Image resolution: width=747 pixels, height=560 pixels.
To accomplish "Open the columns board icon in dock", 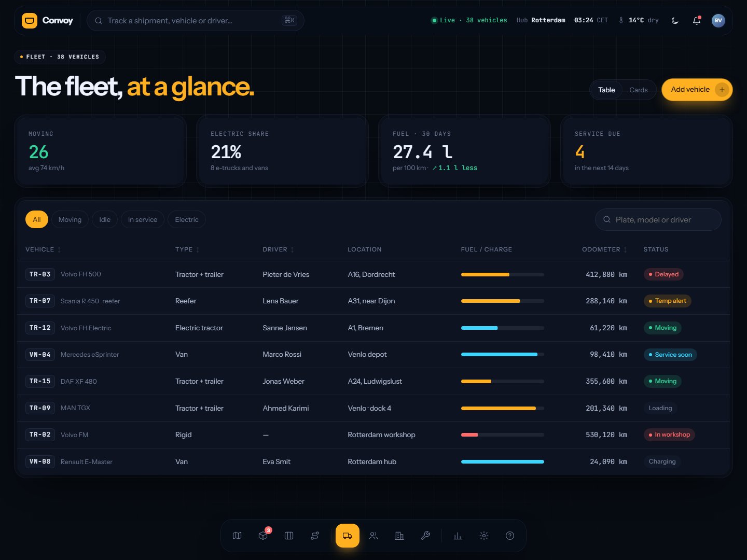I will click(x=289, y=536).
